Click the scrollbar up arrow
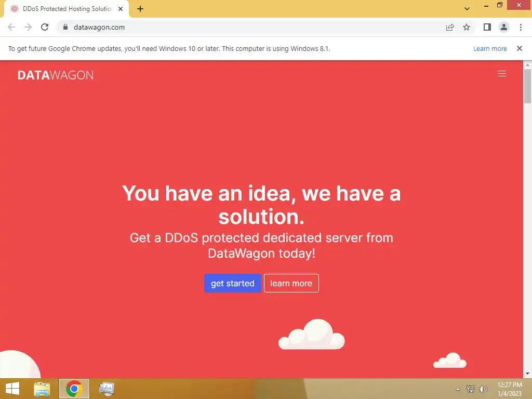Viewport: 532px width, 399px height. (x=527, y=64)
